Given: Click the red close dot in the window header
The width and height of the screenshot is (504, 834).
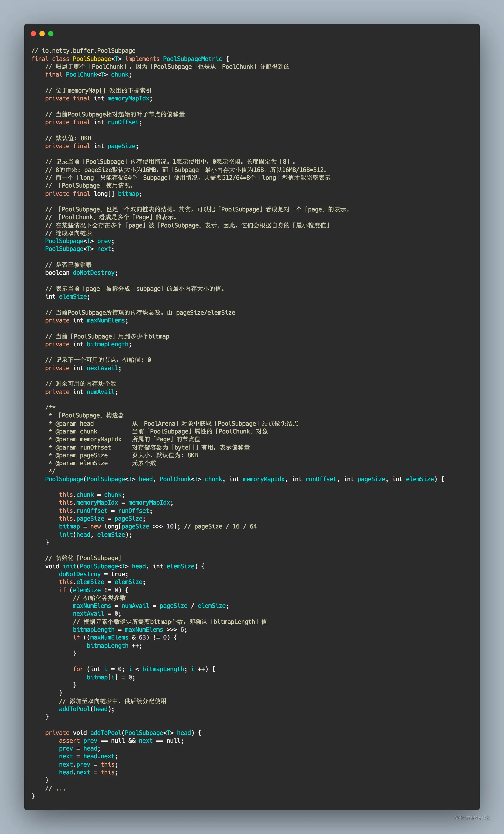Looking at the screenshot, I should 33,34.
